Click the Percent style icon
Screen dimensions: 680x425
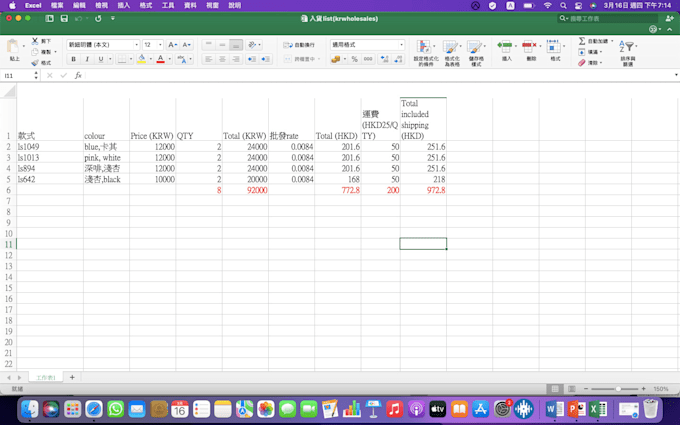(355, 59)
